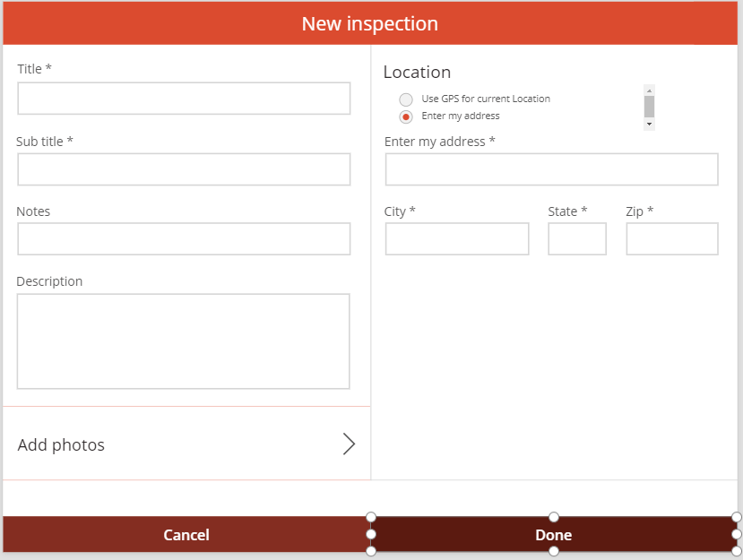Focus the Sub title input field
Viewport: 743px width, 560px height.
coord(184,169)
